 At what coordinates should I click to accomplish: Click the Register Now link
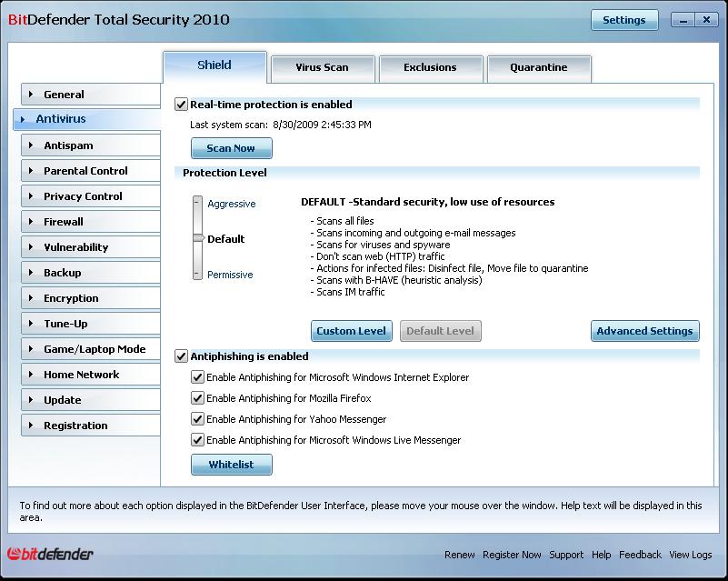click(512, 555)
